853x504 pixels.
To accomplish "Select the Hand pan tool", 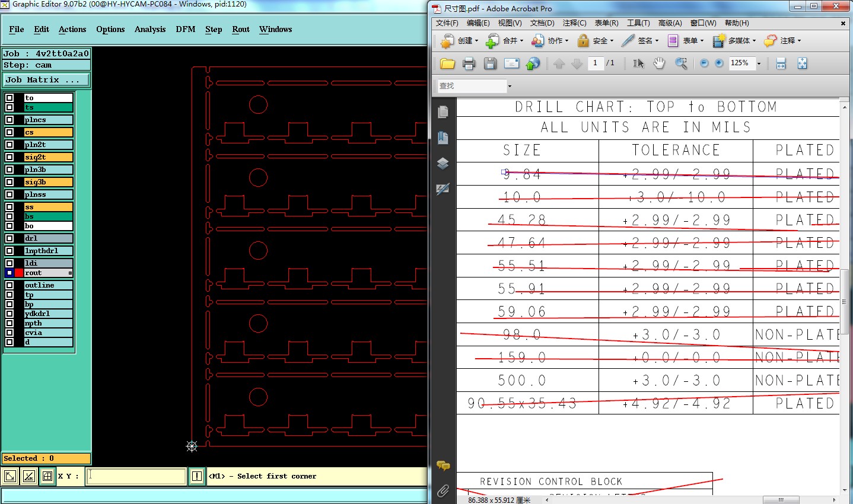I will coord(659,63).
